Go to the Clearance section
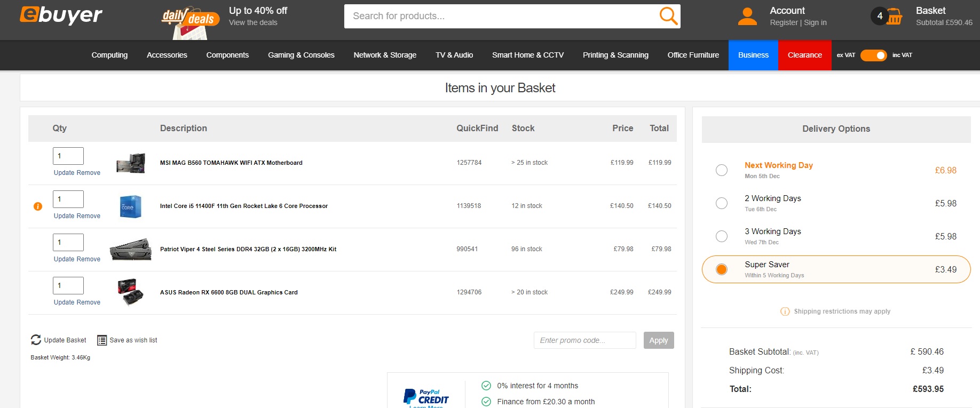The image size is (980, 408). point(805,55)
